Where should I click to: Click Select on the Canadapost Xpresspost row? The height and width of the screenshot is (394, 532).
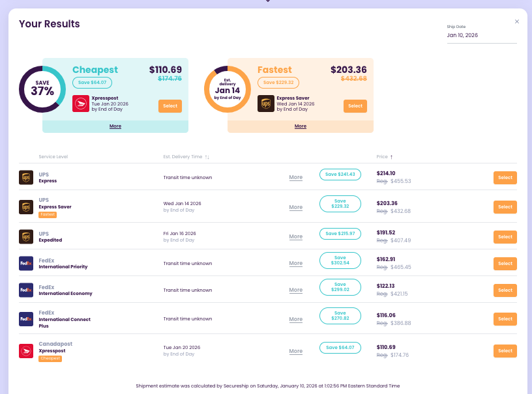point(505,350)
